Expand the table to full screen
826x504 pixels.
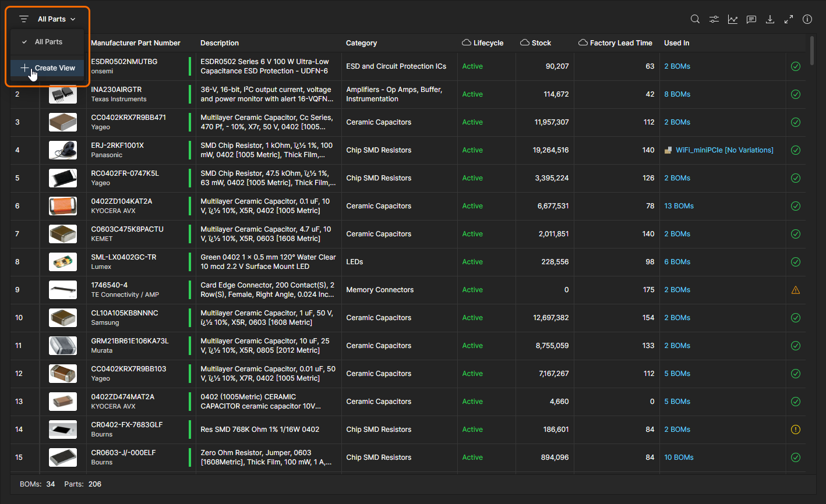coord(789,19)
